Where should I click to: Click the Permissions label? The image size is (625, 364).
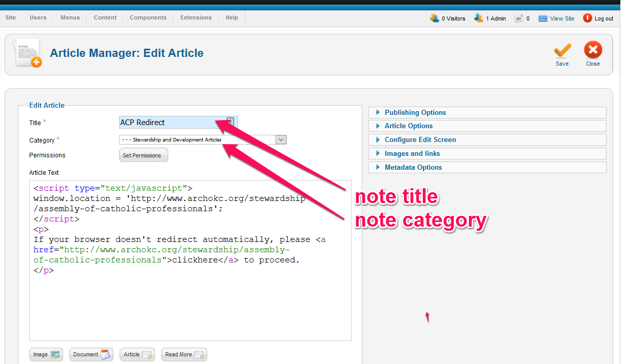coord(47,155)
